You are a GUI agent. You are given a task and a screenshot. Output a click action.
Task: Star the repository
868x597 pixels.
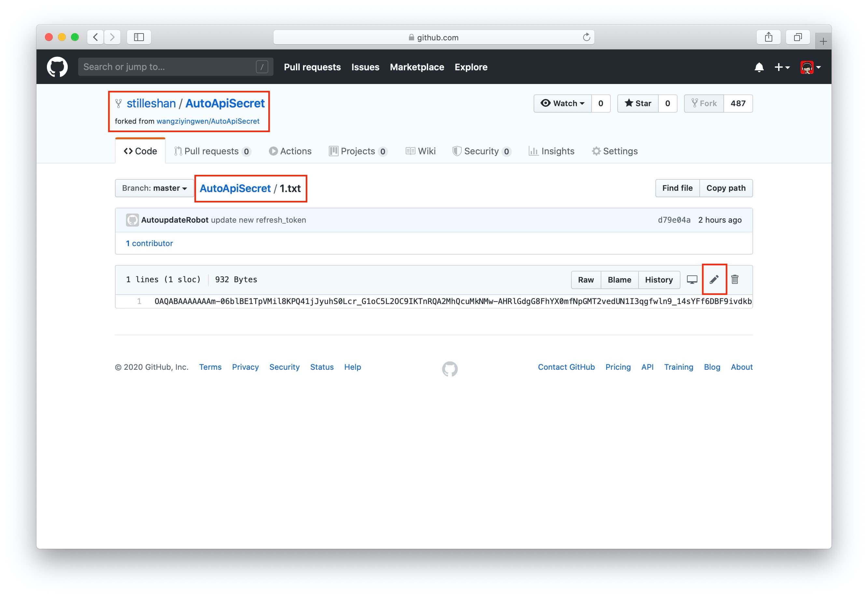(x=638, y=103)
